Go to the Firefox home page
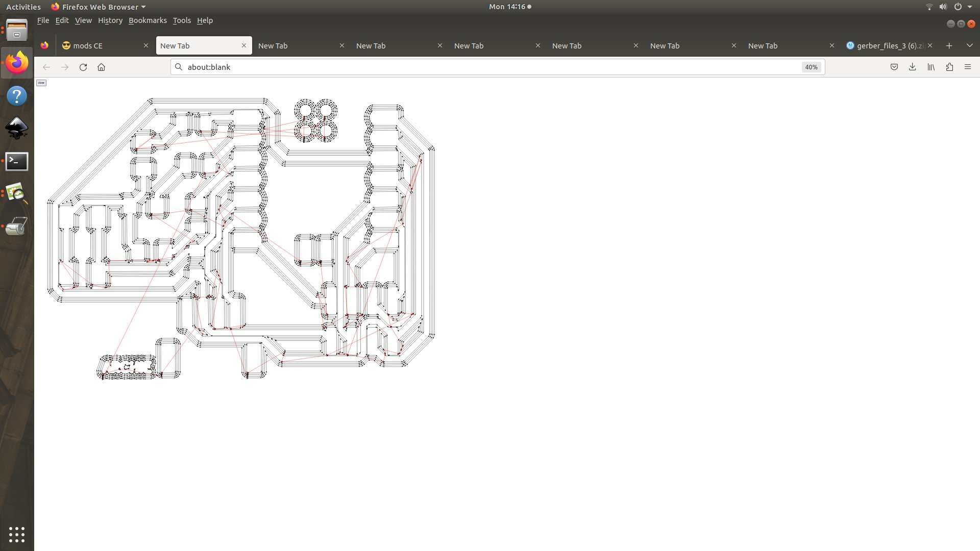 point(101,67)
